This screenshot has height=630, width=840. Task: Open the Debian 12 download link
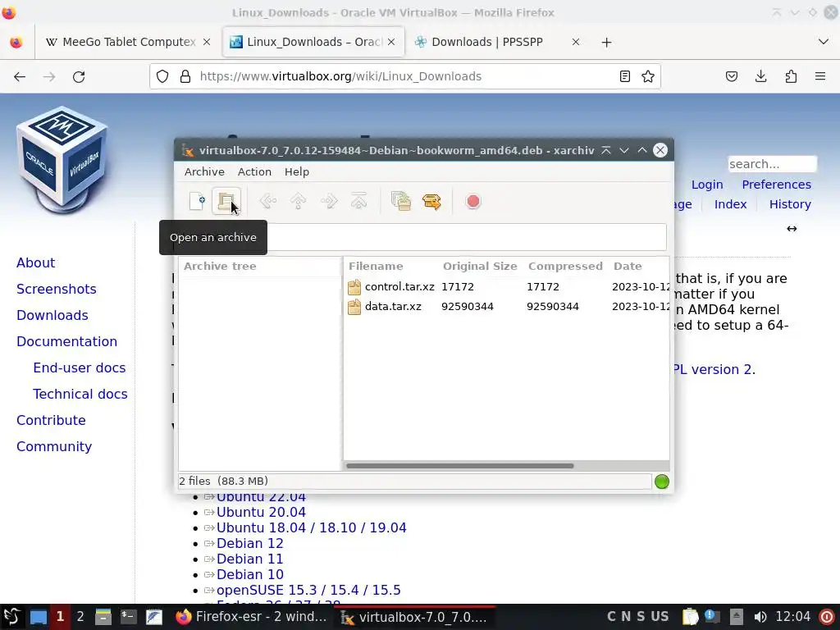pos(249,544)
